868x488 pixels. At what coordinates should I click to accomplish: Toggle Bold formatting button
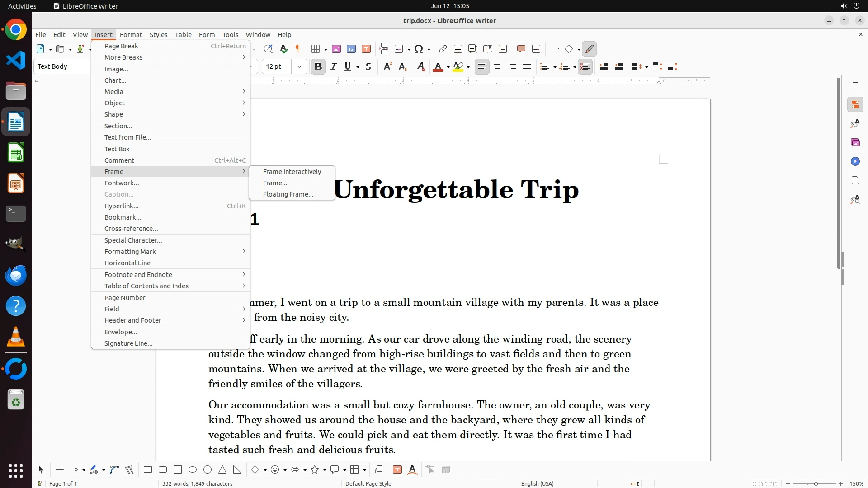pyautogui.click(x=318, y=66)
